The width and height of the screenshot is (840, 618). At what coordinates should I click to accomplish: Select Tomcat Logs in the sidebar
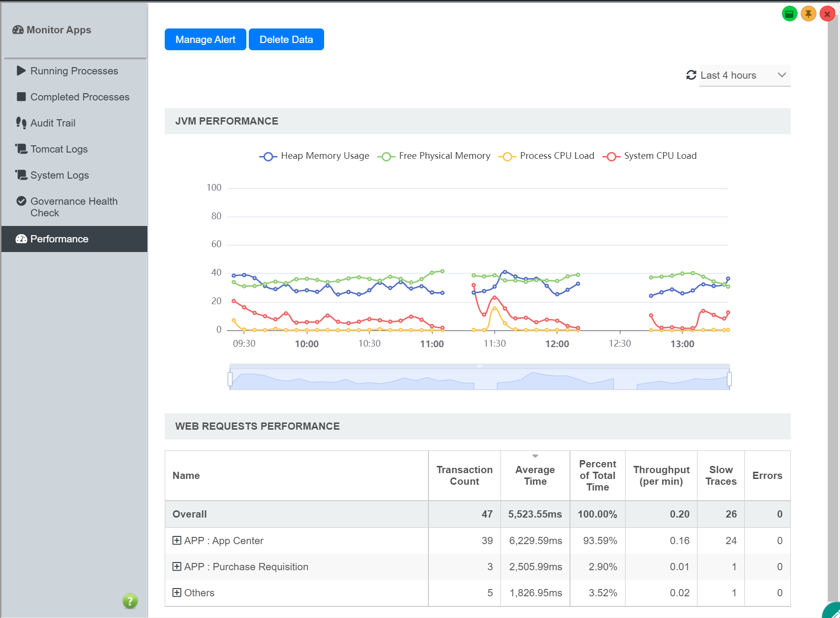point(59,149)
